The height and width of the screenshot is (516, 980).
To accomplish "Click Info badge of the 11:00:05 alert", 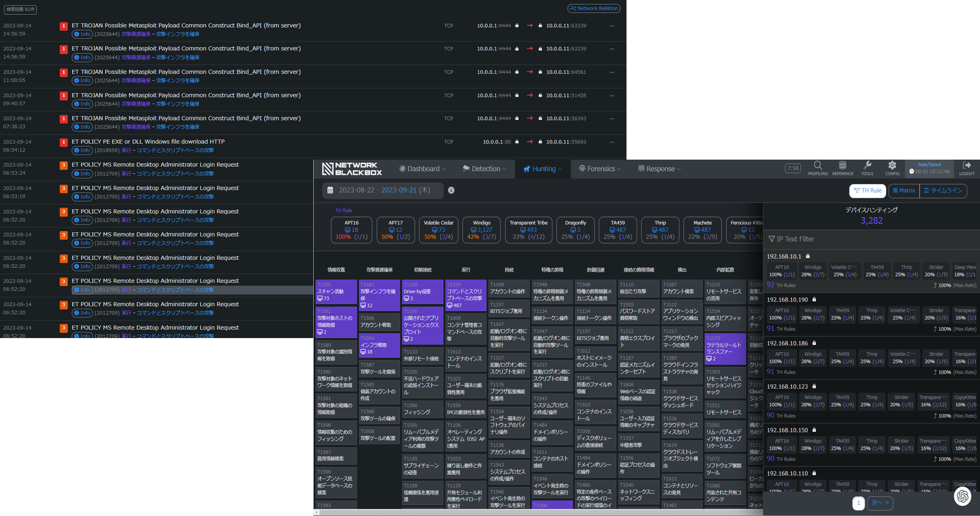I will click(x=82, y=81).
